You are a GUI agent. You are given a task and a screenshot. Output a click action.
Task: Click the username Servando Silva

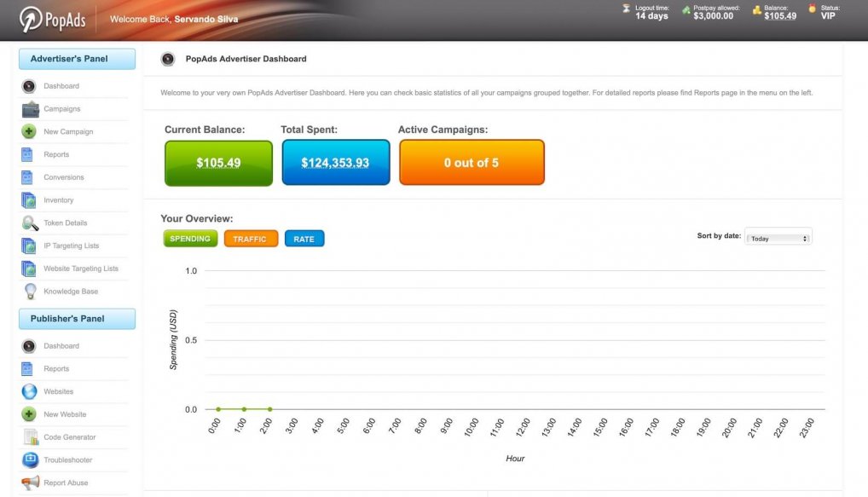[206, 20]
